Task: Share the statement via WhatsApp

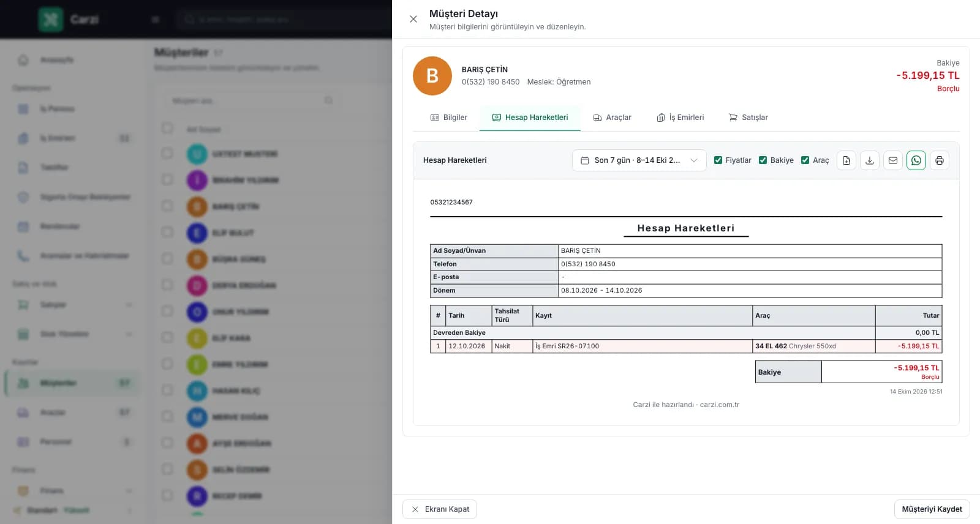Action: coord(916,160)
